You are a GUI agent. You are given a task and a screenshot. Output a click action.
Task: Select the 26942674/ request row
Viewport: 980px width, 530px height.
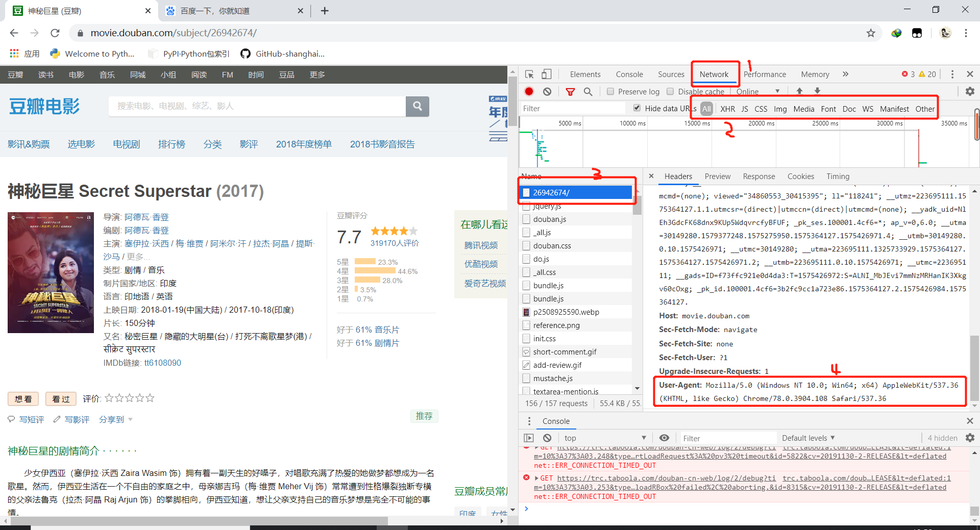pos(576,192)
